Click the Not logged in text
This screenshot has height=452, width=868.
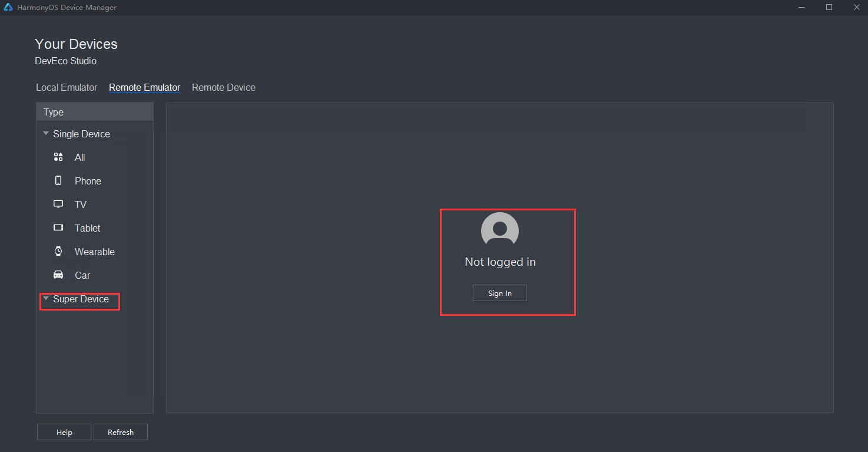pos(500,262)
